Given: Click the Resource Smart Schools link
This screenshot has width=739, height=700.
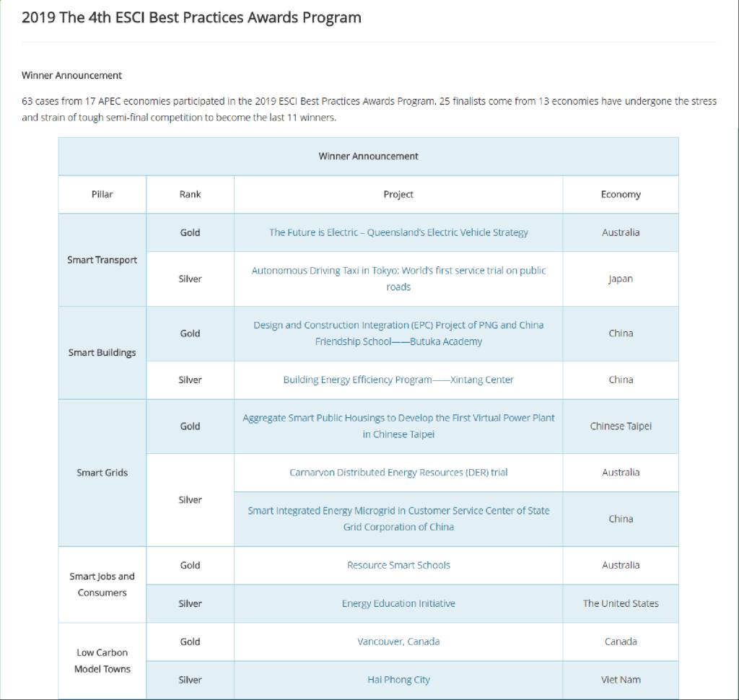Looking at the screenshot, I should tap(398, 565).
